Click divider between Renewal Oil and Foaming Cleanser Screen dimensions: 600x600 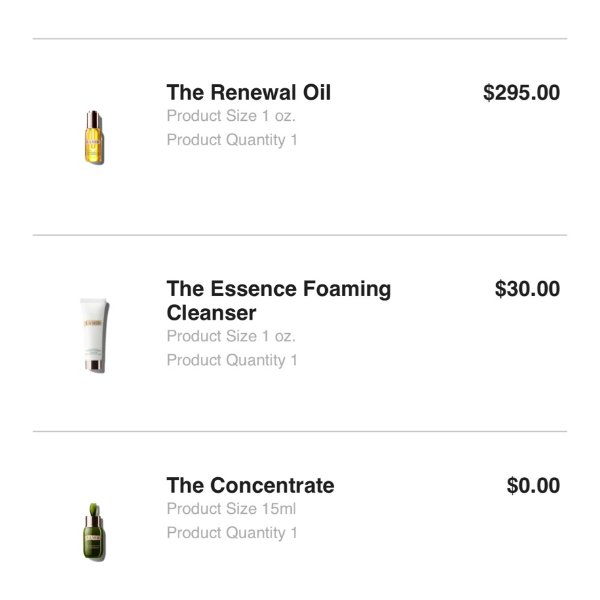click(300, 235)
